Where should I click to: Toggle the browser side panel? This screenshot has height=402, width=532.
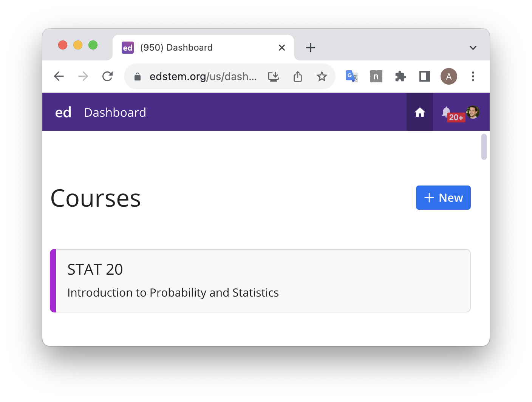click(x=424, y=77)
